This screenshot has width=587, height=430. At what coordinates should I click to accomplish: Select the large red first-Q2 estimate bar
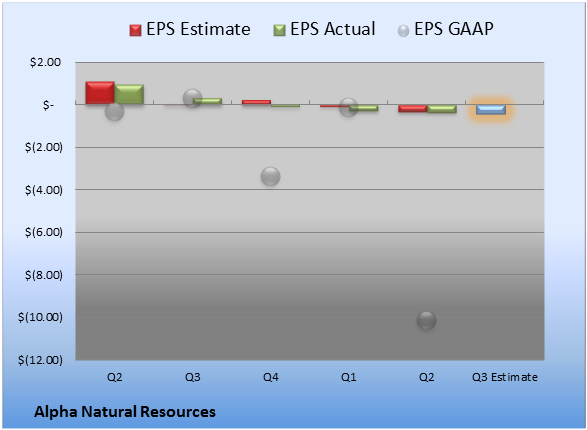100,92
